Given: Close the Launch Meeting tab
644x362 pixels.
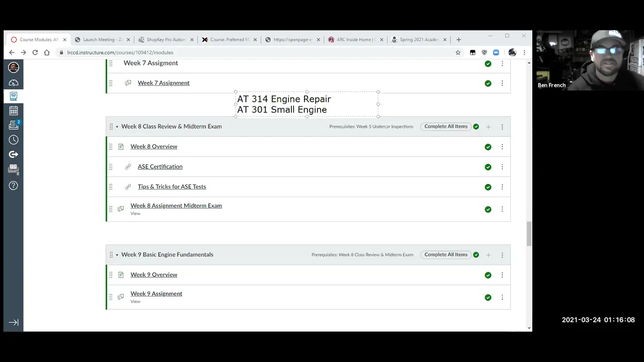Looking at the screenshot, I should click(x=128, y=40).
